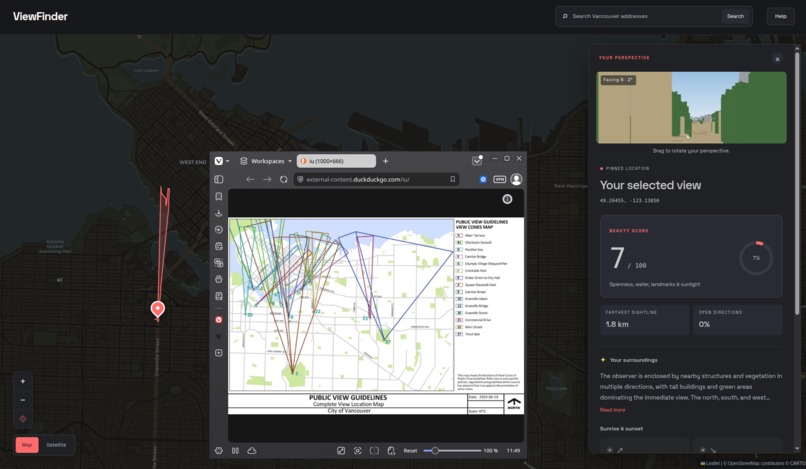Open the sync cloud status icon
Screen dimensions: 806x469
(252, 450)
